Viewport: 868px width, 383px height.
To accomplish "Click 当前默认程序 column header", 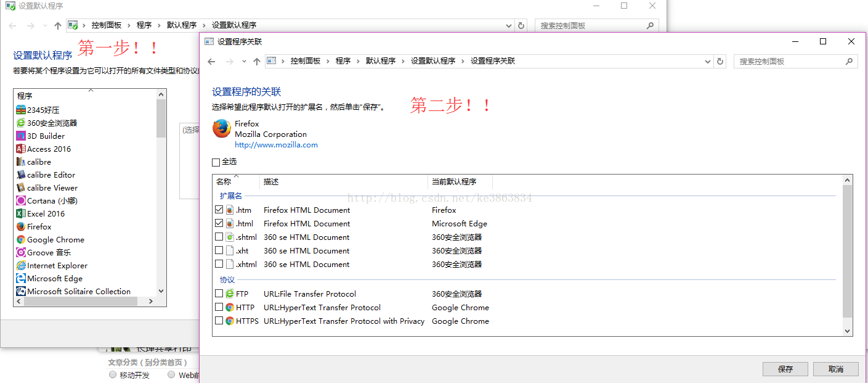I will tap(460, 181).
